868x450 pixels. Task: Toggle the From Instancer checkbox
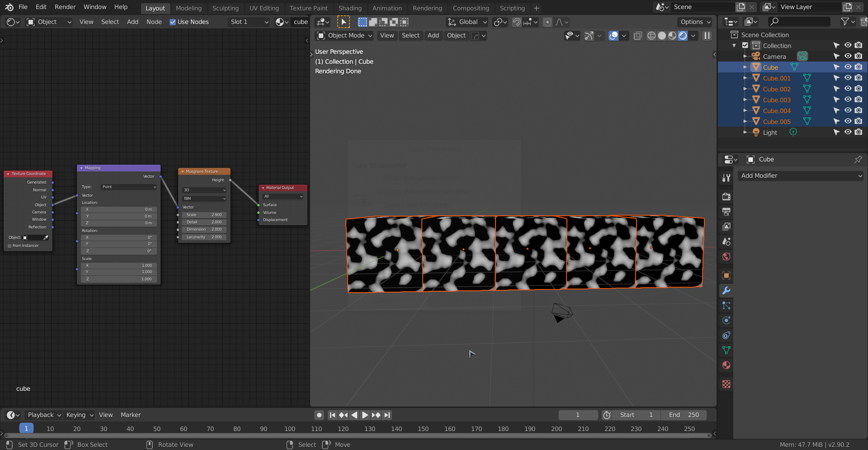(9, 246)
